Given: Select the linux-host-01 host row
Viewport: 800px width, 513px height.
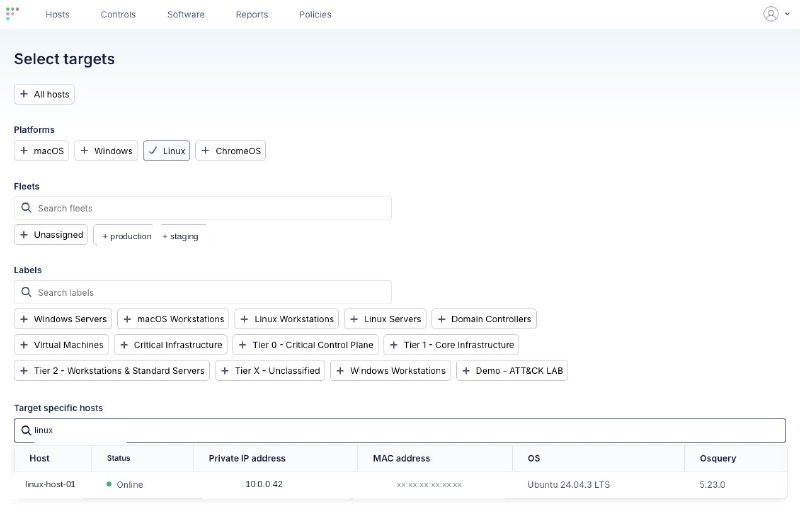Looking at the screenshot, I should click(x=401, y=484).
